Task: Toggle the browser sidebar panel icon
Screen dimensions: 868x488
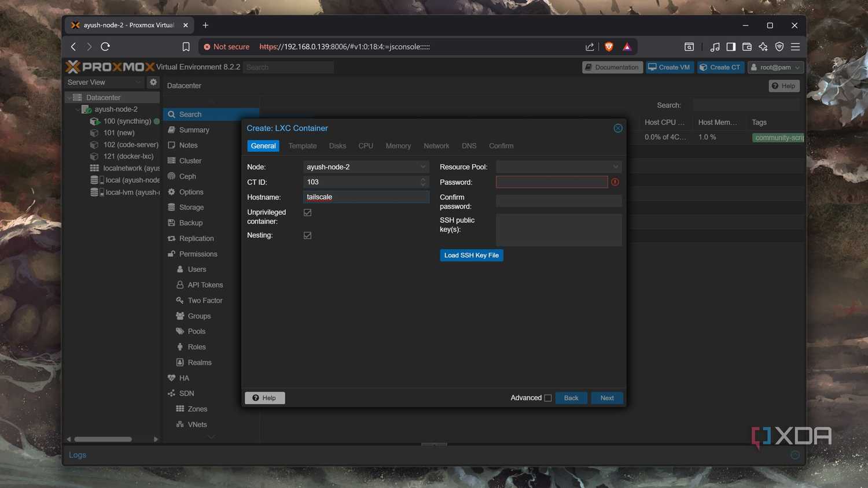Action: click(x=731, y=47)
